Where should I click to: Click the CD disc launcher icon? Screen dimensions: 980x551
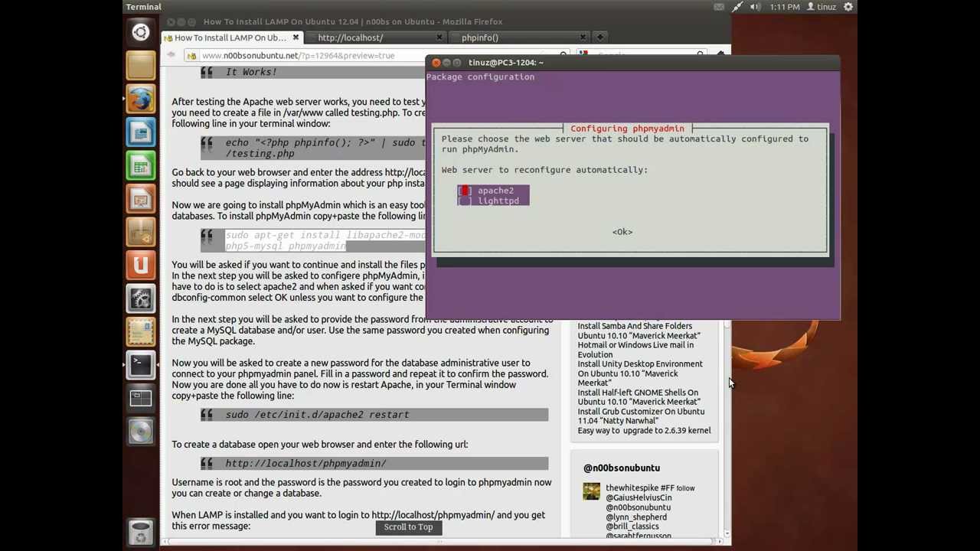click(x=141, y=432)
